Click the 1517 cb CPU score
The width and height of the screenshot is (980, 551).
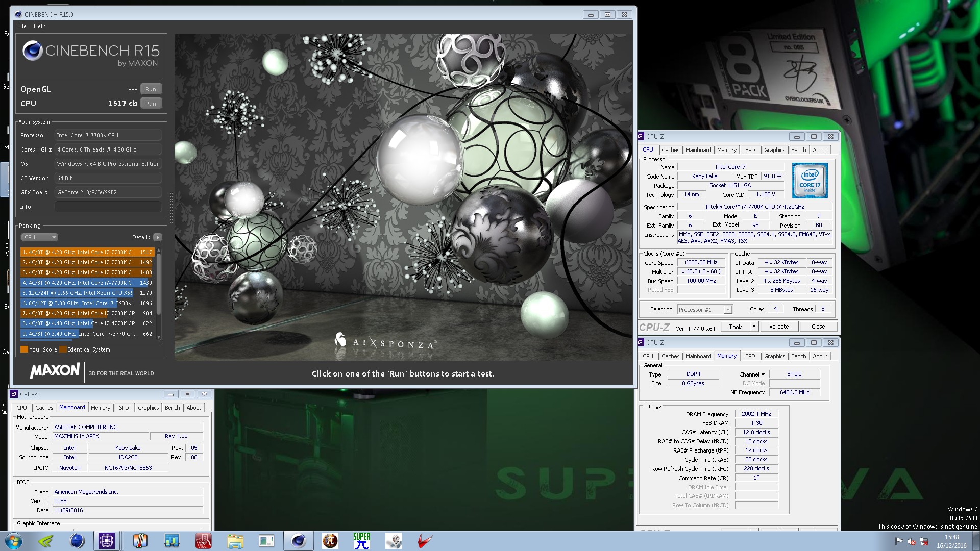coord(122,104)
